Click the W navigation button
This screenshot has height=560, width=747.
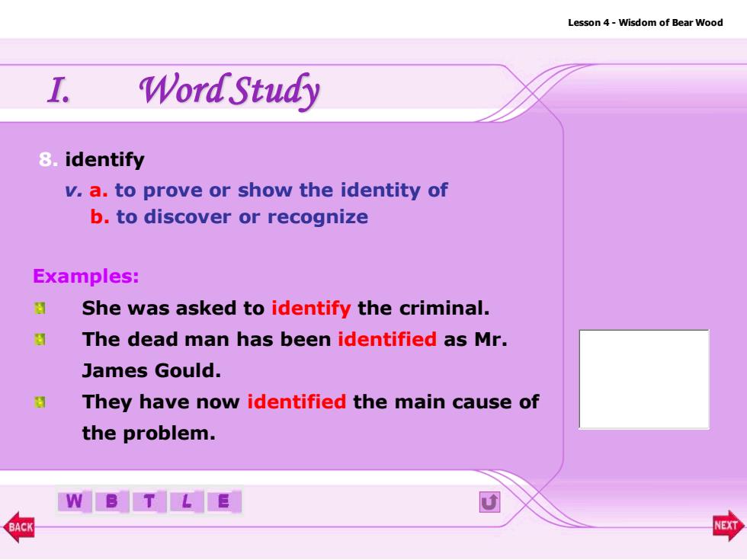click(75, 501)
